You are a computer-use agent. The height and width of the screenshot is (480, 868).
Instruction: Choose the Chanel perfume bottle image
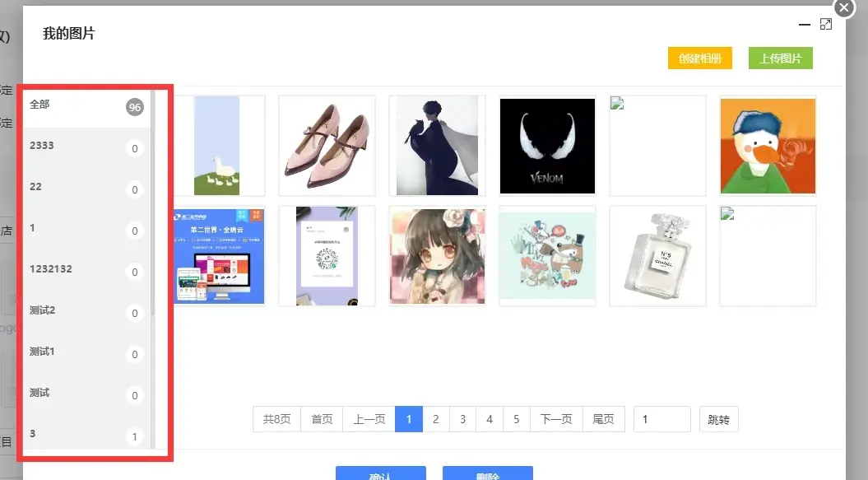657,255
